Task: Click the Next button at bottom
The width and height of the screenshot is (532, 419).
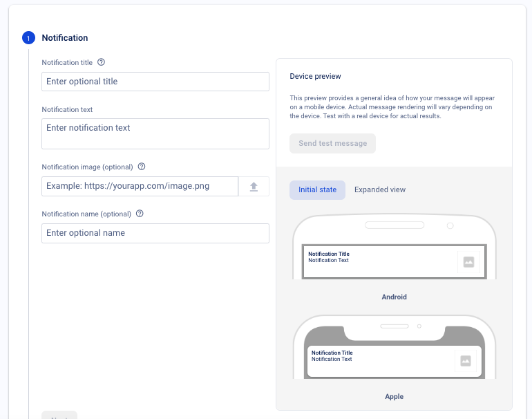Action: click(59, 416)
